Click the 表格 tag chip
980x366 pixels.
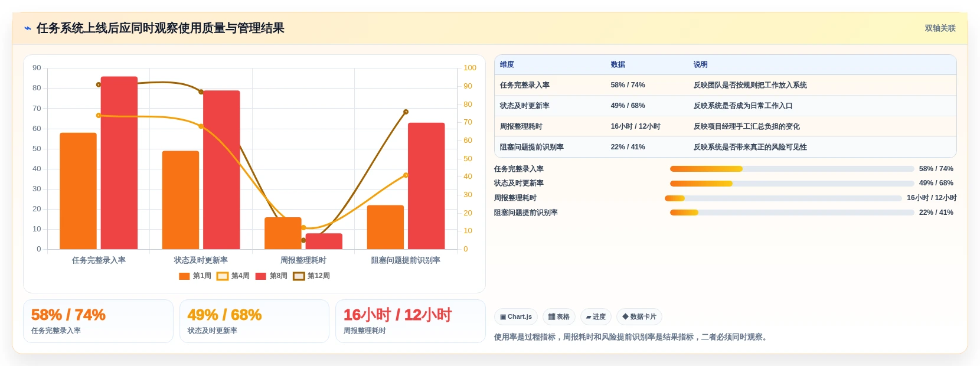click(559, 317)
